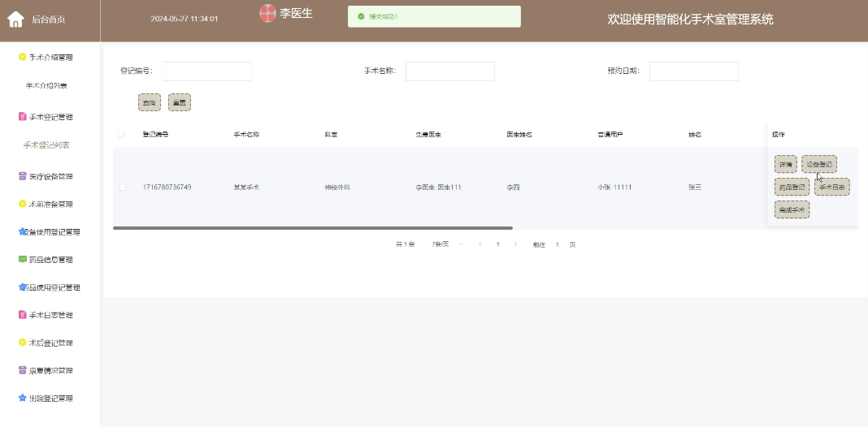Click the blue star icon of 出院登记管理
Image resolution: width=868 pixels, height=427 pixels.
coord(23,398)
